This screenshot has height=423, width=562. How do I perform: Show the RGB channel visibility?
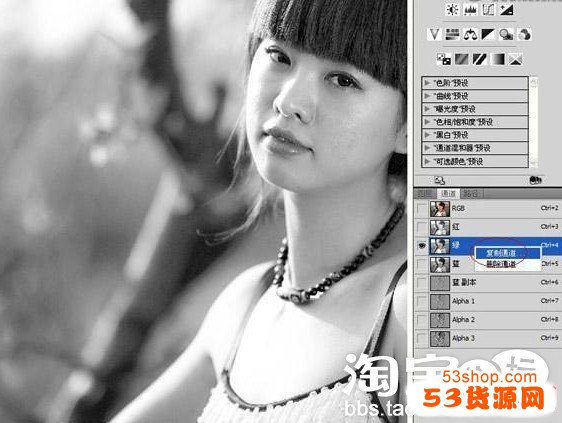(x=422, y=209)
